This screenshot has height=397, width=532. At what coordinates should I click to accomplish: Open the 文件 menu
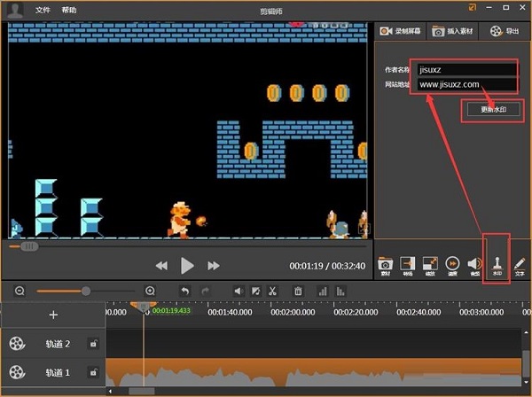point(43,10)
